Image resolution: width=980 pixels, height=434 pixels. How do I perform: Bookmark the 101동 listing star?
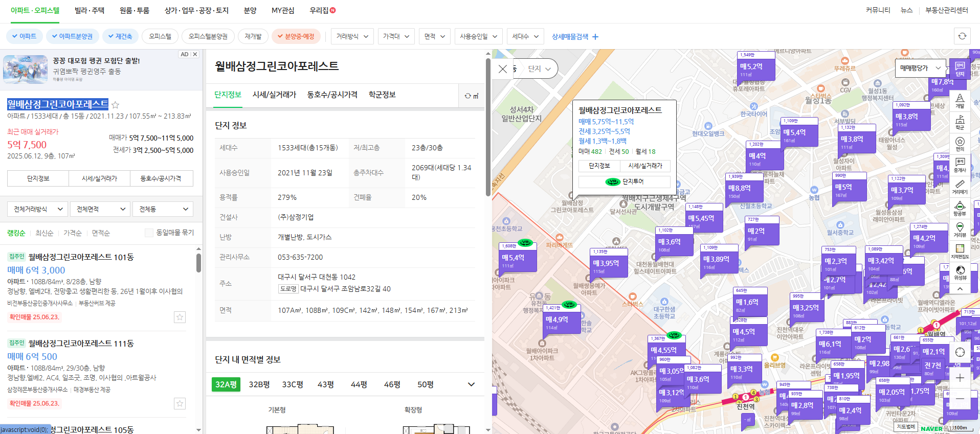pos(180,317)
